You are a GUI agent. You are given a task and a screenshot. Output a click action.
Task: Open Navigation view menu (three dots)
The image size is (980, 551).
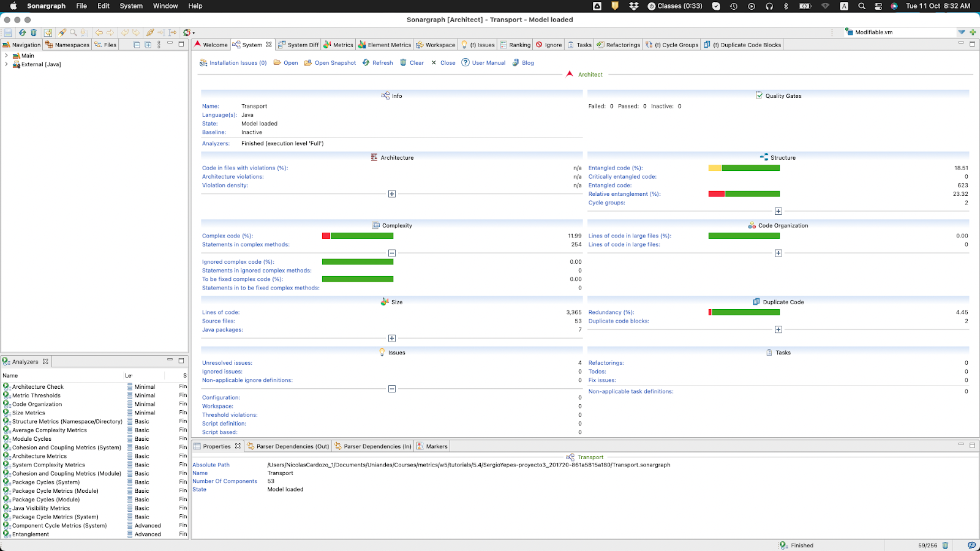pos(159,45)
